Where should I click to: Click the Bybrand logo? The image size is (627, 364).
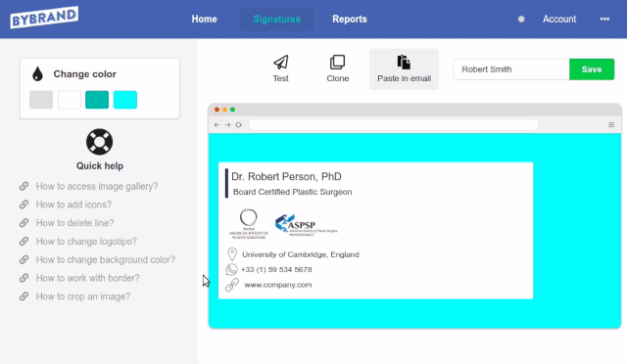[x=44, y=18]
